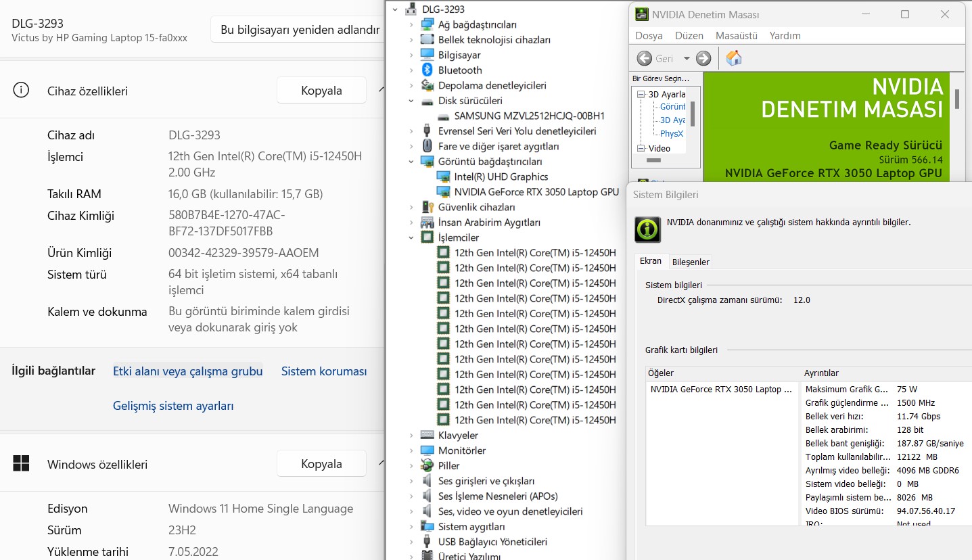The height and width of the screenshot is (560, 972).
Task: Click the Evrensel Seri Veri Yolu USB icon
Action: 427,131
